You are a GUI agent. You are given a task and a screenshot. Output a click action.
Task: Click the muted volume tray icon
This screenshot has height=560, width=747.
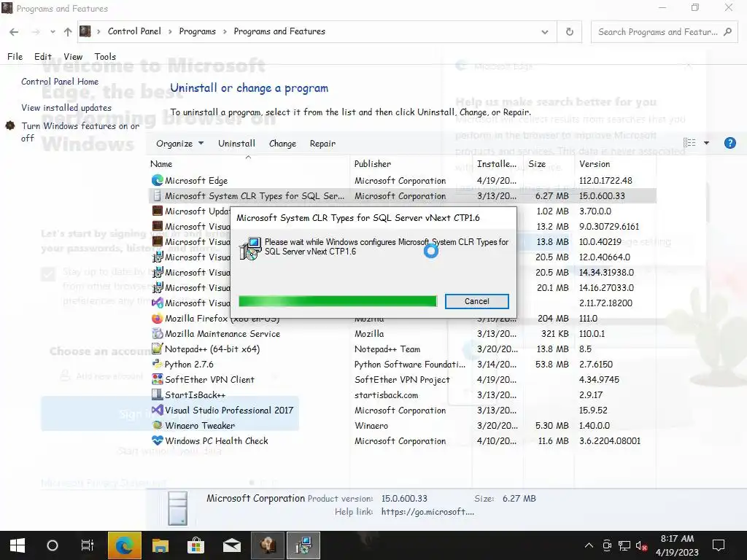point(641,545)
